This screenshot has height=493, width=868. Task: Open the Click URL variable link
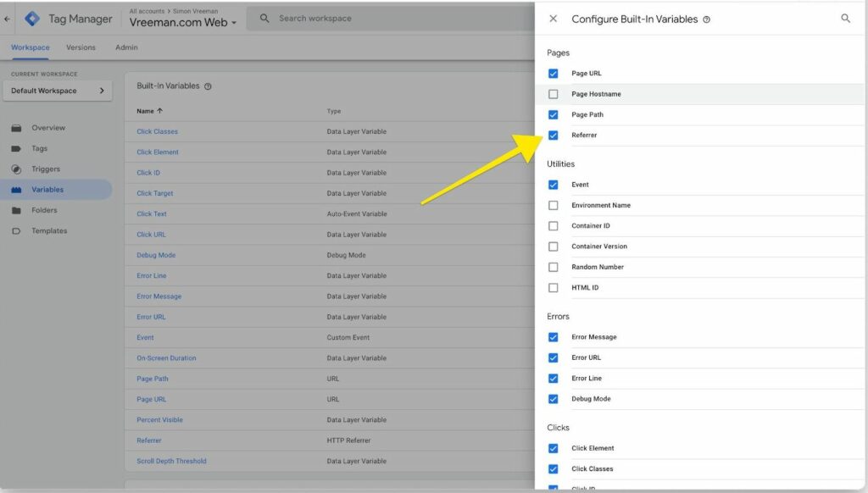[x=151, y=235]
